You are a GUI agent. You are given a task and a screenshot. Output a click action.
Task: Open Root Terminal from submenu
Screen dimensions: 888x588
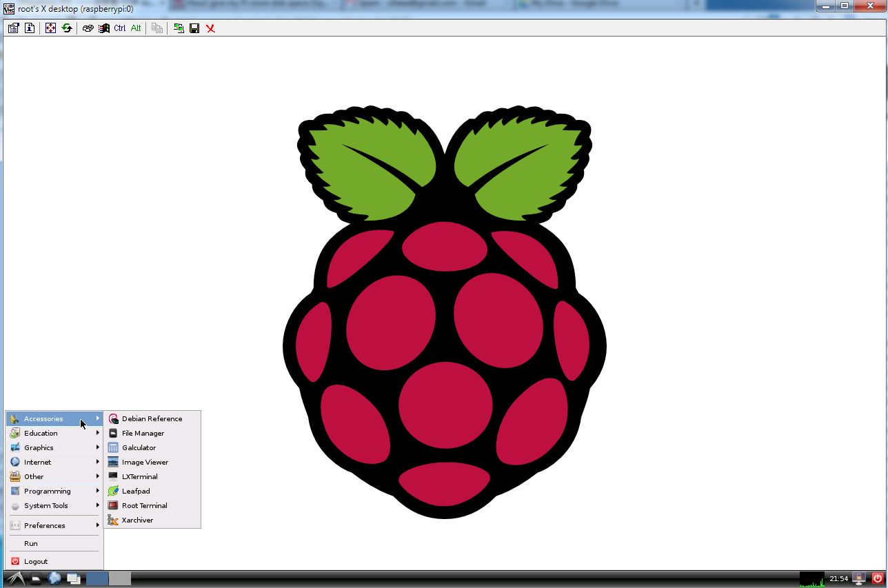tap(152, 506)
